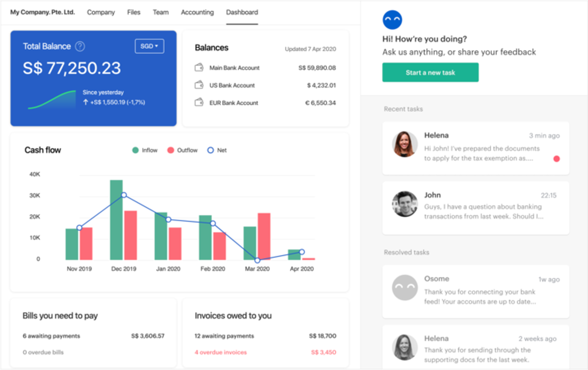Click the blue smiley Osome logo
This screenshot has width=588, height=370.
coord(392,20)
